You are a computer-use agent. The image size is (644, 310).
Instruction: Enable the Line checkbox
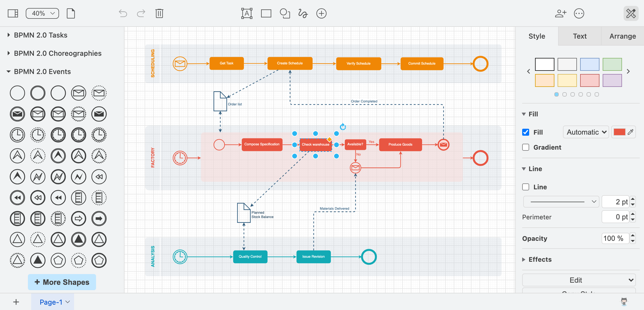click(526, 187)
